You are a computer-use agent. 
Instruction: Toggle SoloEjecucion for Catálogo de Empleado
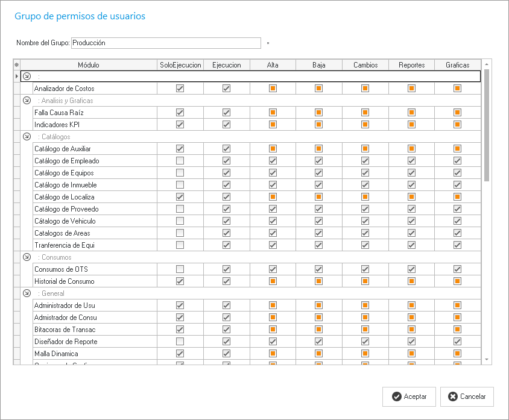coord(180,161)
